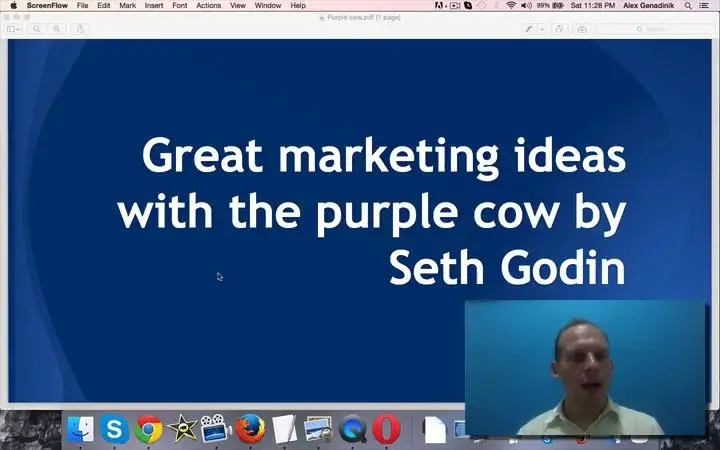This screenshot has height=450, width=720.
Task: Open the Mark menu
Action: (x=127, y=6)
